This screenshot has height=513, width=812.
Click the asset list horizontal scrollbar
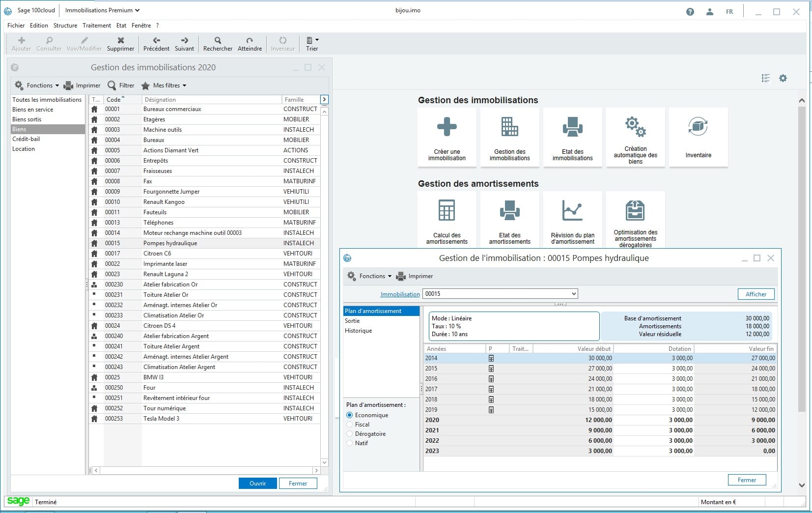[206, 471]
